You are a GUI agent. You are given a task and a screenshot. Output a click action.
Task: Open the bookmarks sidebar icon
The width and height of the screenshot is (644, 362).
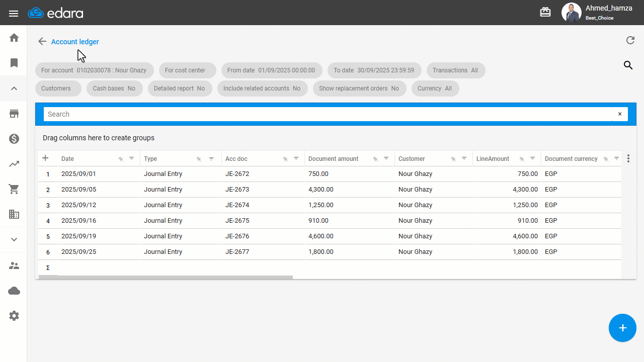point(14,63)
